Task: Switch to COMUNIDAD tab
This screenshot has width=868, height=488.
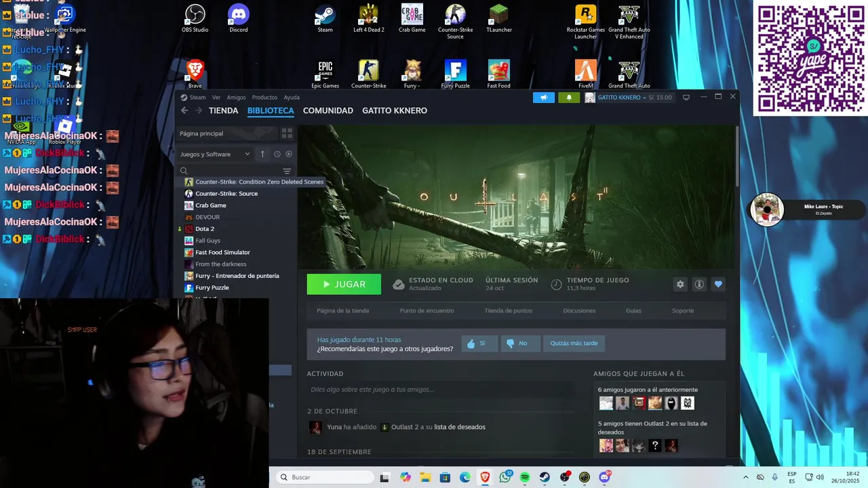Action: [x=328, y=110]
